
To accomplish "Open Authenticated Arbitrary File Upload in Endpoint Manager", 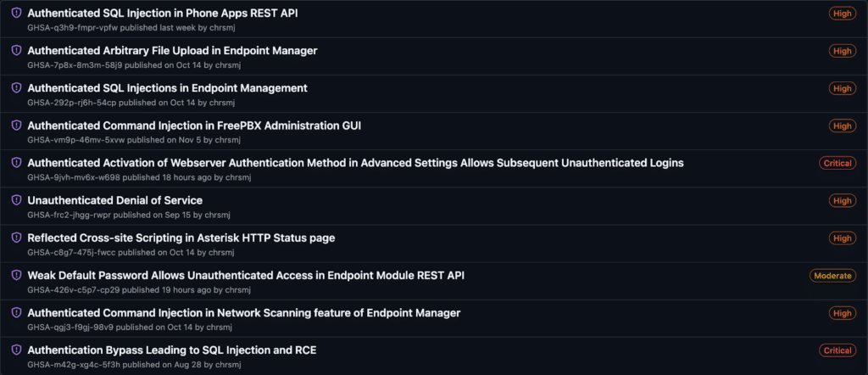I will coord(172,51).
